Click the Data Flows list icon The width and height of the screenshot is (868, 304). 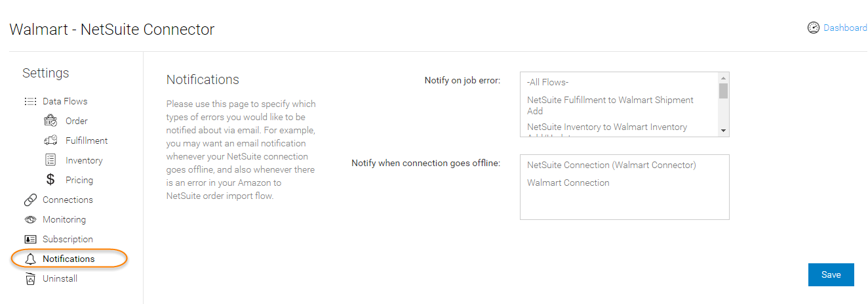[30, 101]
